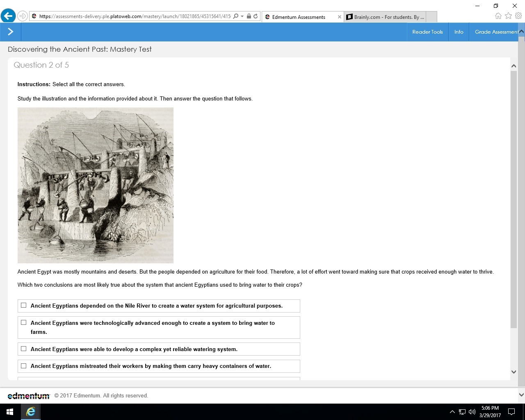The image size is (525, 420).
Task: Click Internet Explorer taskbar icon
Action: [x=30, y=412]
